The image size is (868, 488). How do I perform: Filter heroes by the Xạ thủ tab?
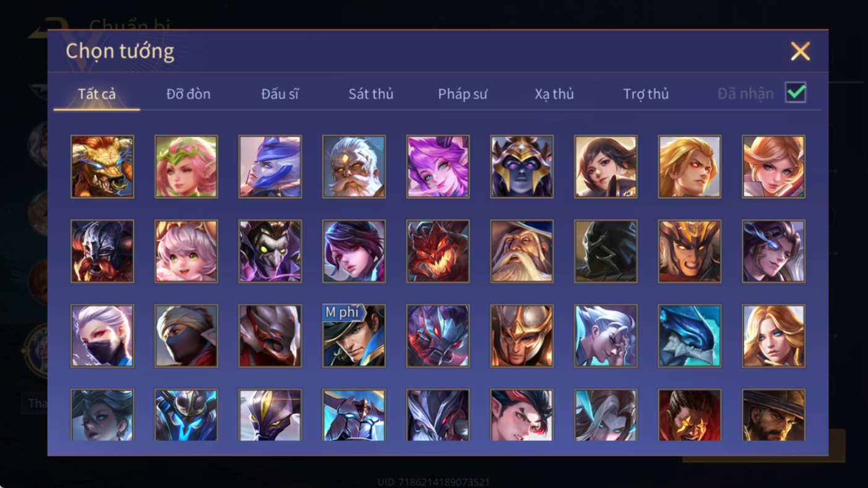554,94
